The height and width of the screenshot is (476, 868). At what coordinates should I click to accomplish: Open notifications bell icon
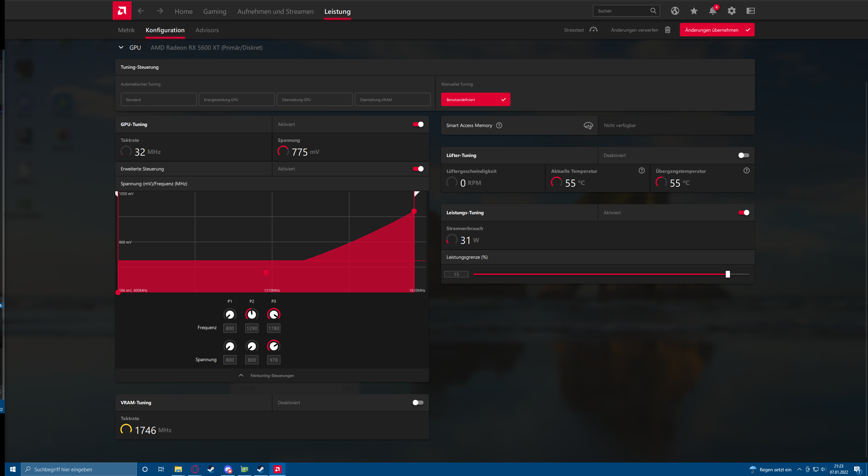712,11
